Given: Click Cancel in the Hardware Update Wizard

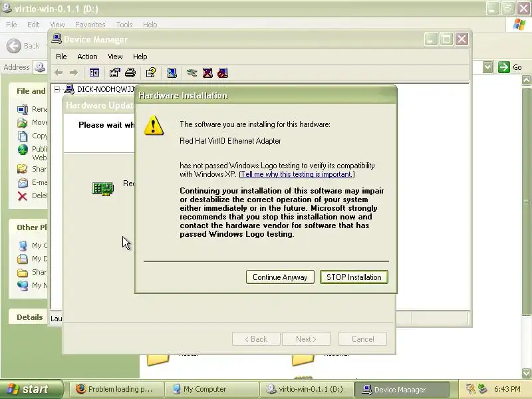Looking at the screenshot, I should click(362, 339).
